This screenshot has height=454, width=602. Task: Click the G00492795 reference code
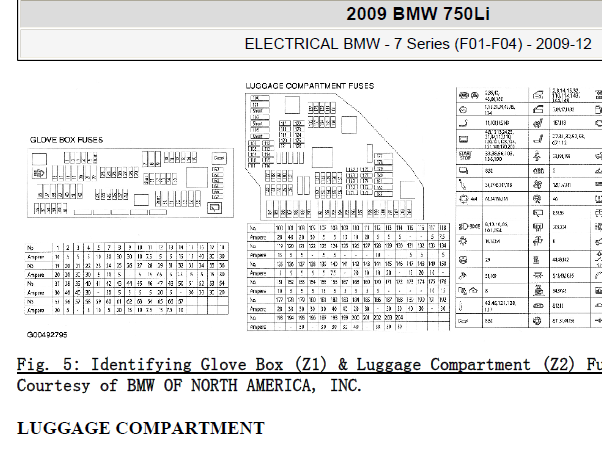point(47,335)
